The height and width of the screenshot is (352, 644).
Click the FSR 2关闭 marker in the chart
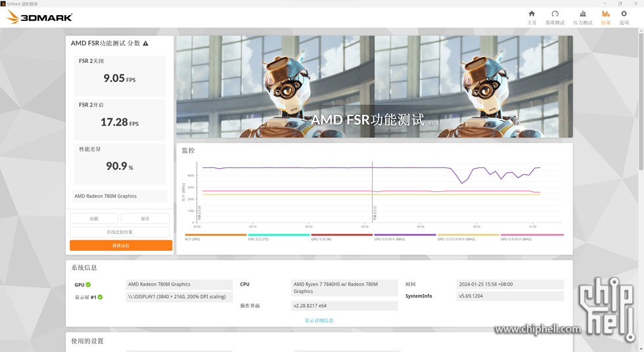(200, 213)
